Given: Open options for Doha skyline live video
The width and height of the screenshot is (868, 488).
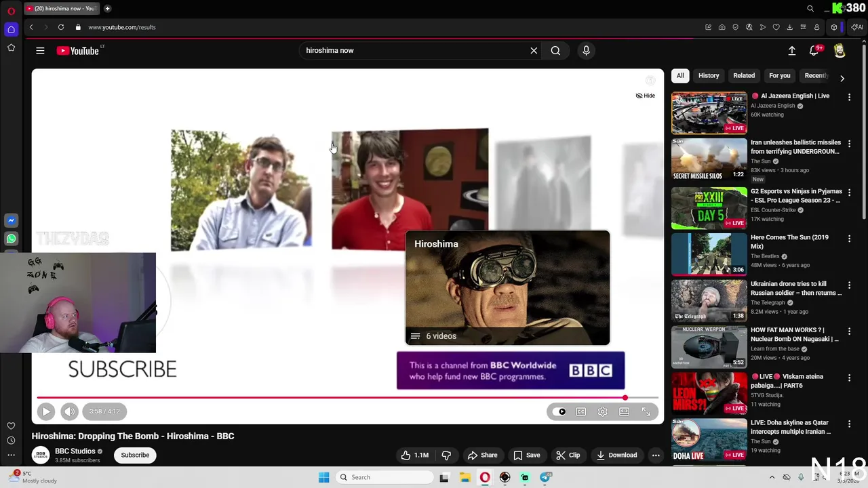Looking at the screenshot, I should tap(849, 424).
